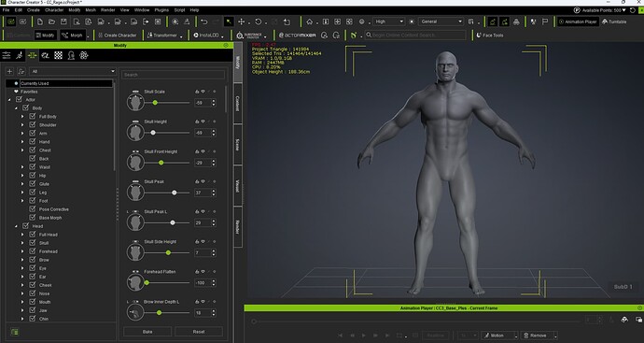
Task: Click the Turntable icon
Action: coord(614,21)
